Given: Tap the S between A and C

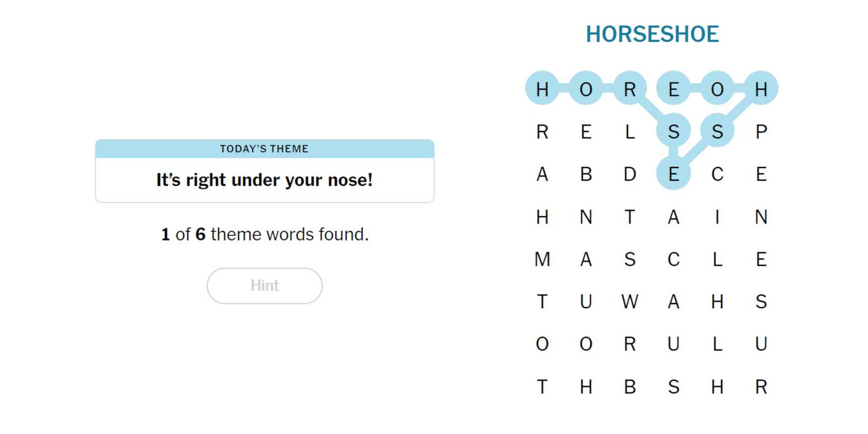Looking at the screenshot, I should pos(630,259).
